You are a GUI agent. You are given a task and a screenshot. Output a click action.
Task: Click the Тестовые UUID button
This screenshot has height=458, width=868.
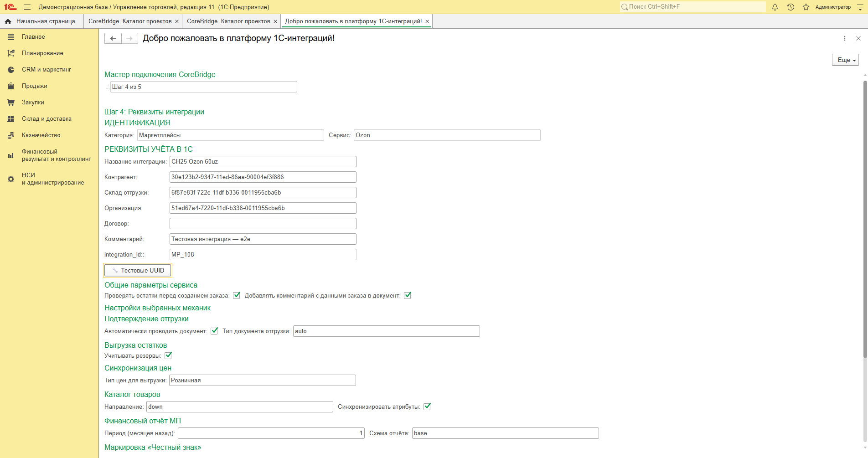138,271
